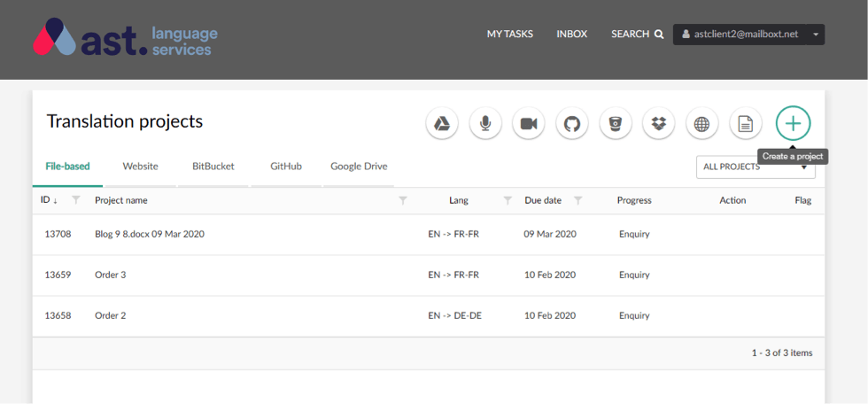The height and width of the screenshot is (404, 868).
Task: Switch to the GitHub tab
Action: (286, 166)
